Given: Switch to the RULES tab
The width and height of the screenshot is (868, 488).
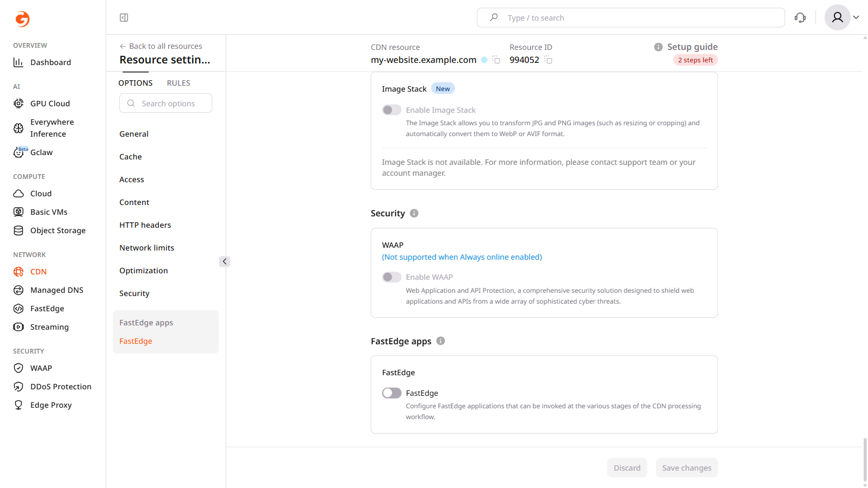Looking at the screenshot, I should tap(178, 83).
